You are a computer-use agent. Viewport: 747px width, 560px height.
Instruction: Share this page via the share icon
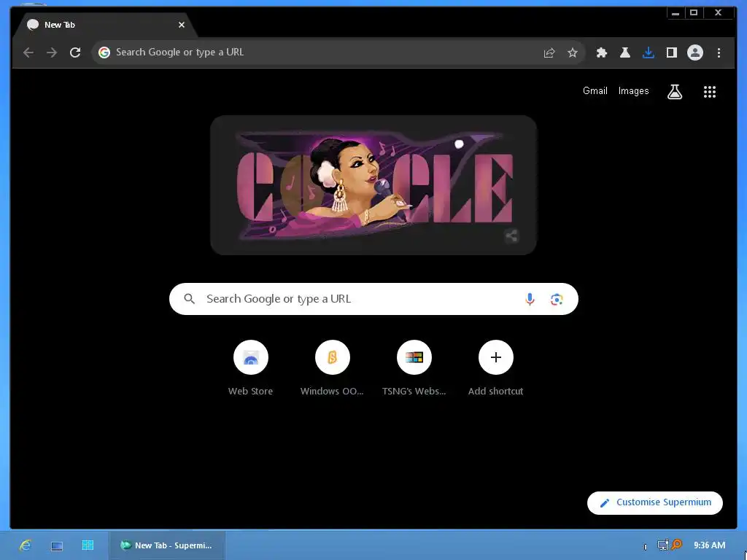pos(549,52)
